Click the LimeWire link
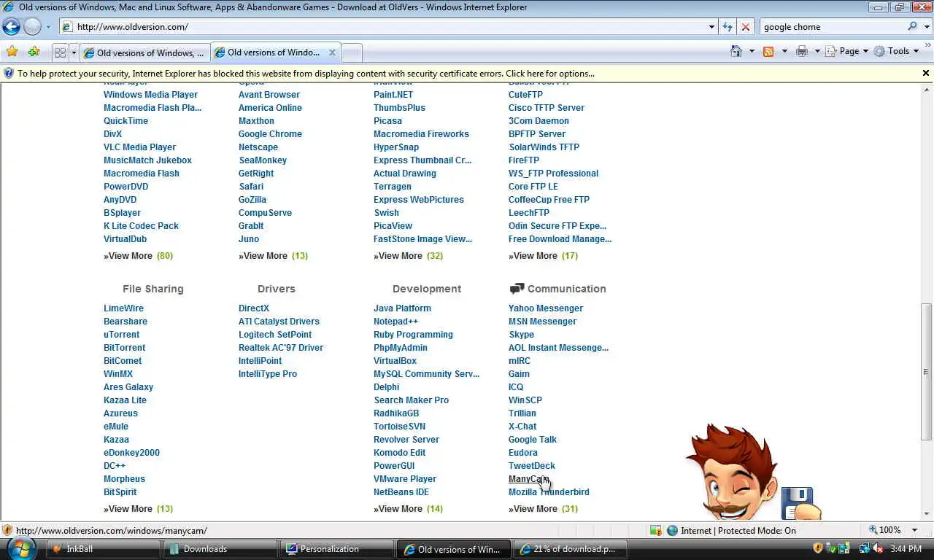Viewport: 934px width, 560px height. coord(123,308)
